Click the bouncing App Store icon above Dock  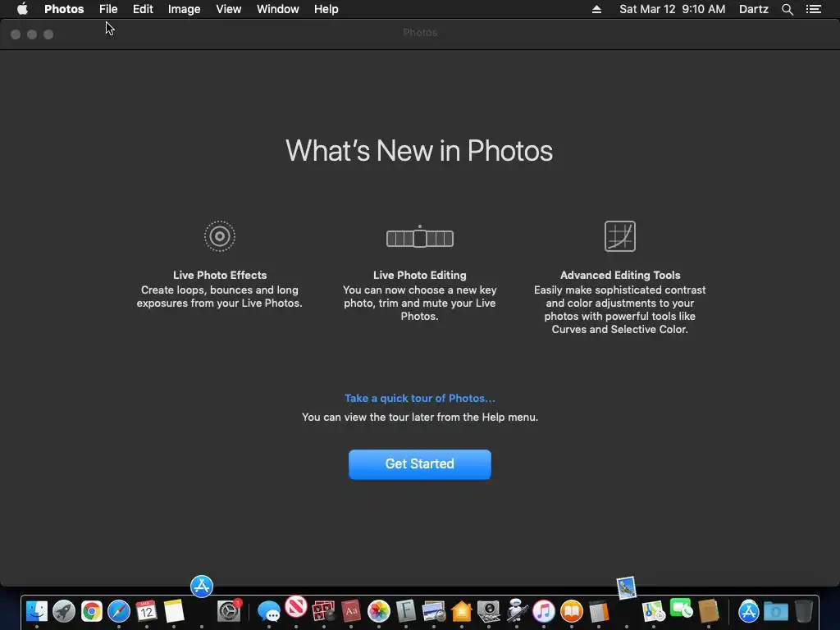[202, 586]
